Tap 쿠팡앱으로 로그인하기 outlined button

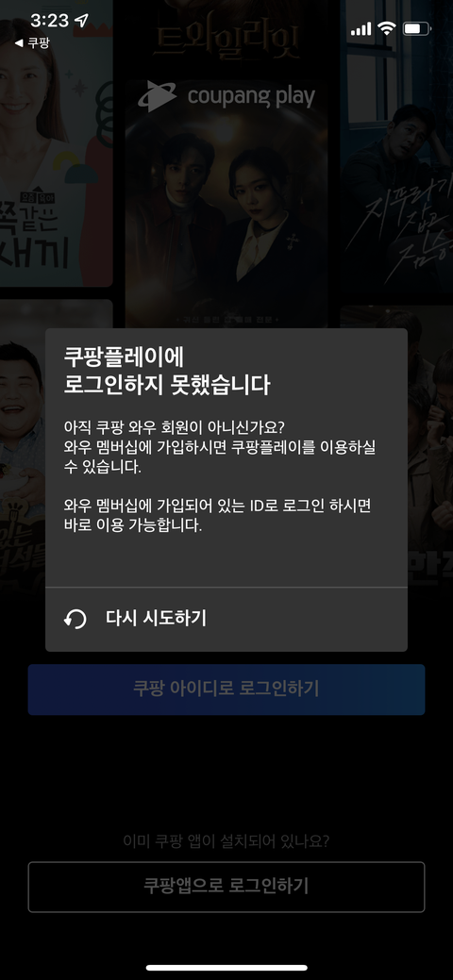[x=226, y=887]
